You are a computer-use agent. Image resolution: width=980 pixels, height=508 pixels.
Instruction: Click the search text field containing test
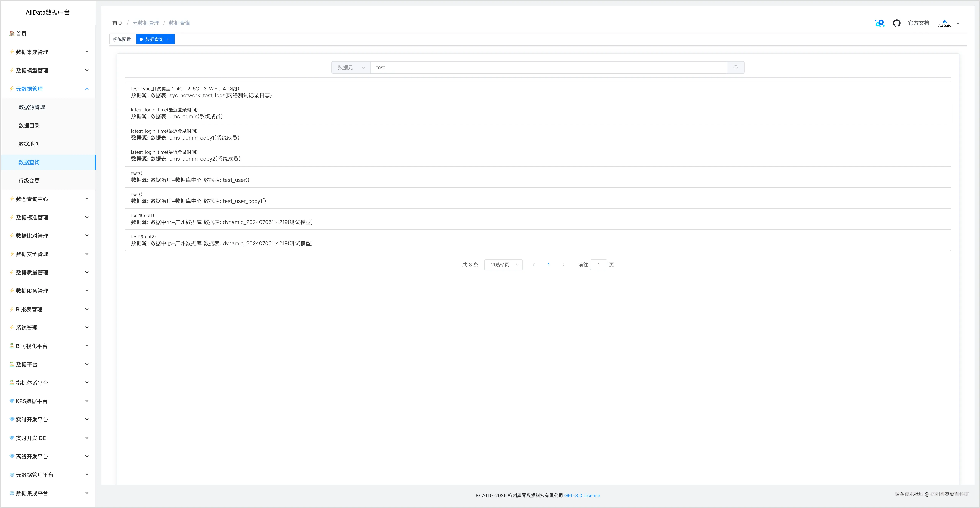pyautogui.click(x=548, y=67)
